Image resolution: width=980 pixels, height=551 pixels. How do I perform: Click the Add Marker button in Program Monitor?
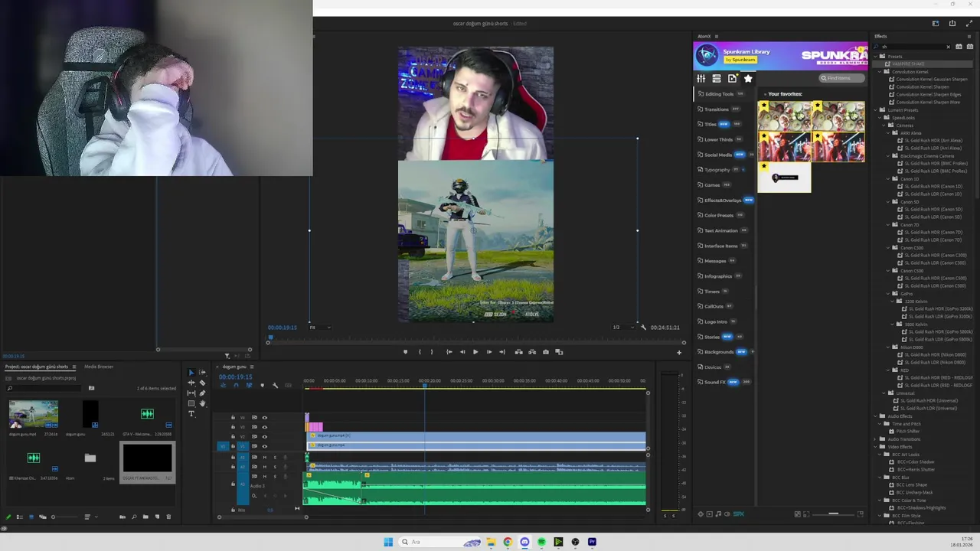pos(406,352)
